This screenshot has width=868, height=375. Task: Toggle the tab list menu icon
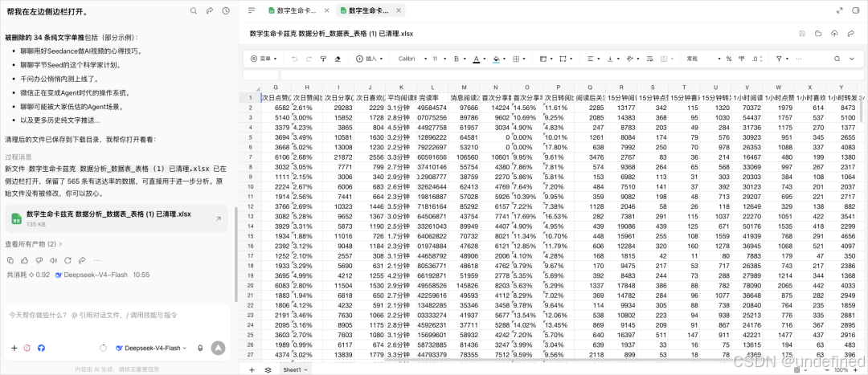point(252,10)
